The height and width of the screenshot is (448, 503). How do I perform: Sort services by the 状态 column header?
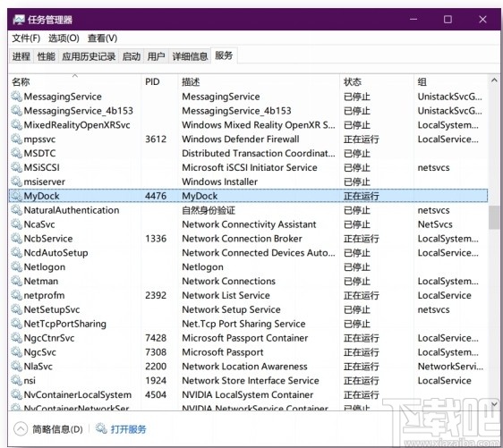[x=377, y=82]
